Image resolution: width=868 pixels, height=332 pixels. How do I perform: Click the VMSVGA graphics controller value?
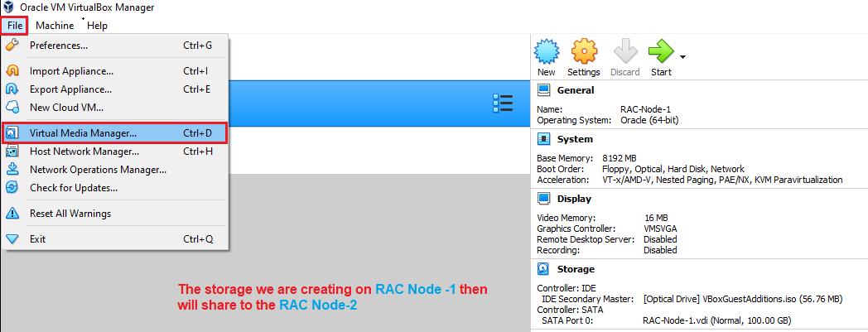pyautogui.click(x=660, y=229)
